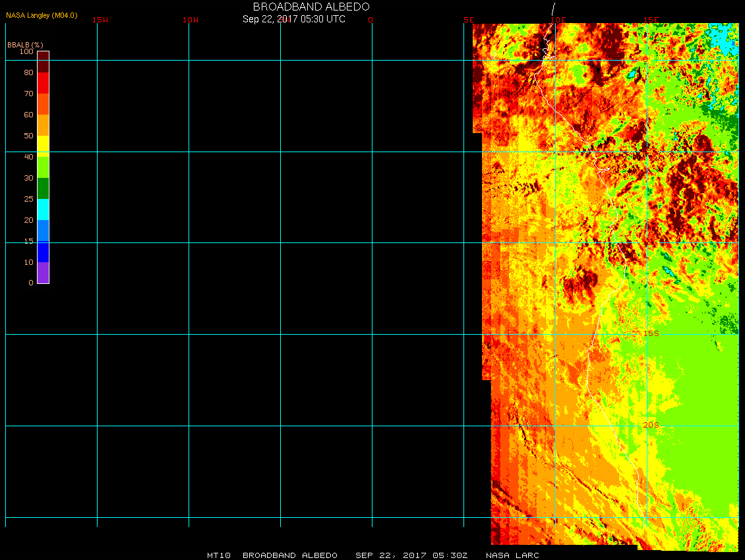
Task: Click the red 70–80% legend swatch
Action: coord(43,83)
